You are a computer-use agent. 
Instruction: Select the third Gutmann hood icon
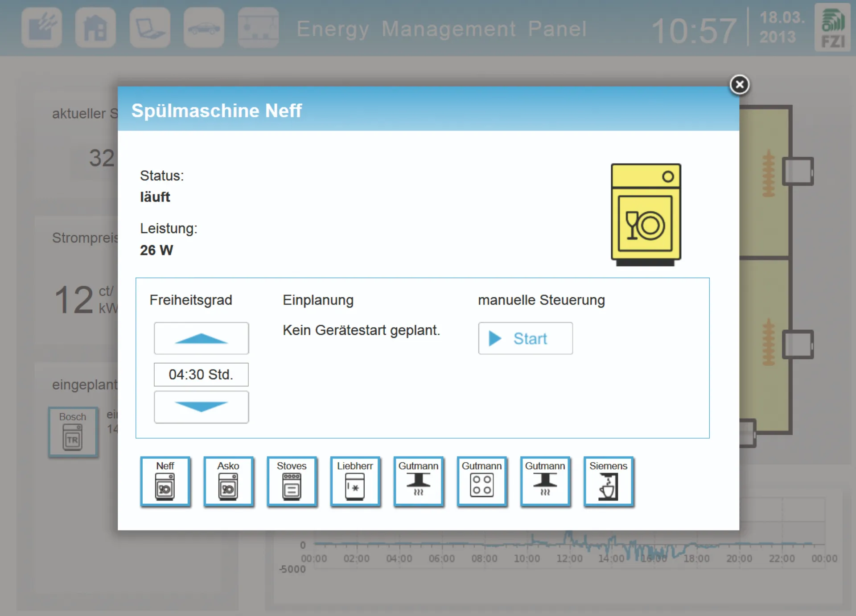(545, 481)
